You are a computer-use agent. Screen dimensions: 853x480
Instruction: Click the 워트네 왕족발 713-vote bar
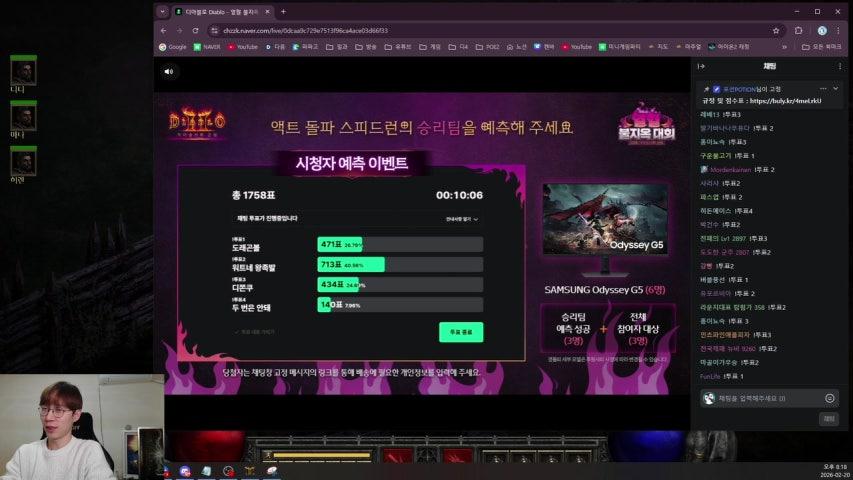[x=400, y=265]
